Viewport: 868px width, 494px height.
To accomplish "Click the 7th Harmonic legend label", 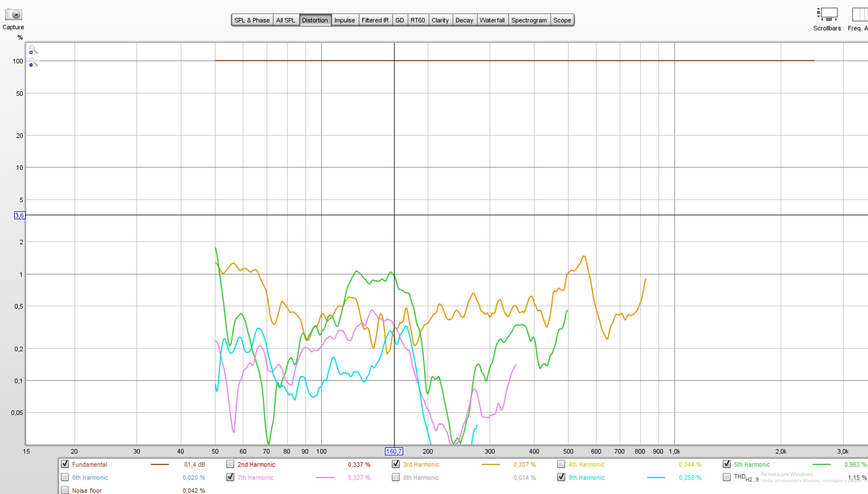I will coord(255,478).
